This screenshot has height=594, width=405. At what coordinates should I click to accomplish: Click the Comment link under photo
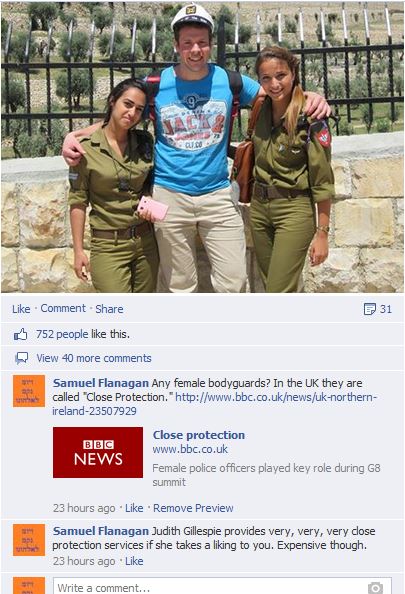(x=63, y=308)
